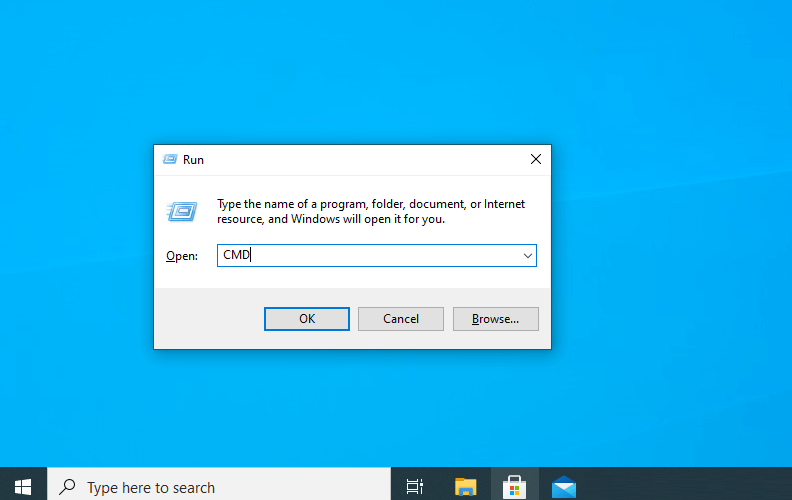Expand the Open history dropdown arrow
This screenshot has height=500, width=792.
(527, 256)
